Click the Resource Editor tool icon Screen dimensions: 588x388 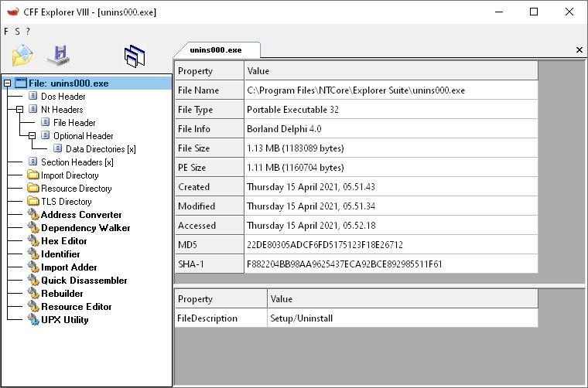click(33, 306)
